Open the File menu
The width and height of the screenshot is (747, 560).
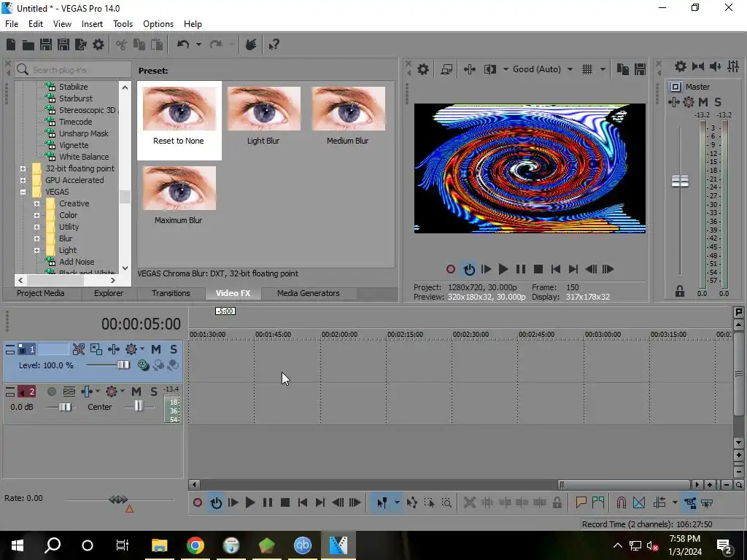click(x=12, y=24)
